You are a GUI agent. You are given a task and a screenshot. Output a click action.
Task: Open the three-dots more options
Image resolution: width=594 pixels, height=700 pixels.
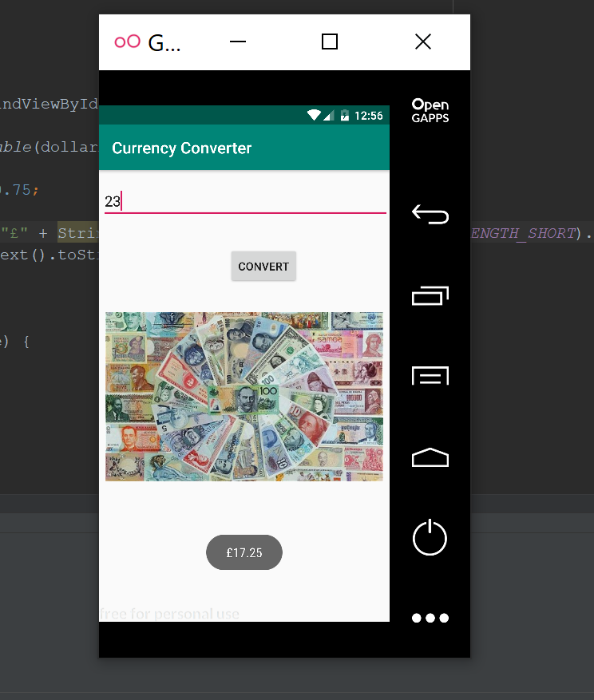click(x=430, y=618)
